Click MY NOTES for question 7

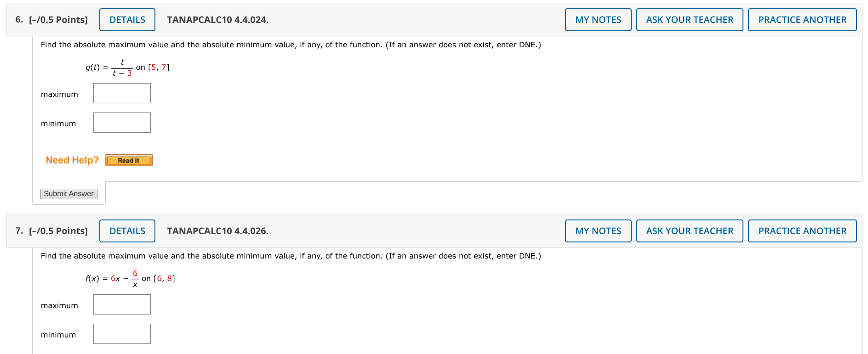point(597,230)
